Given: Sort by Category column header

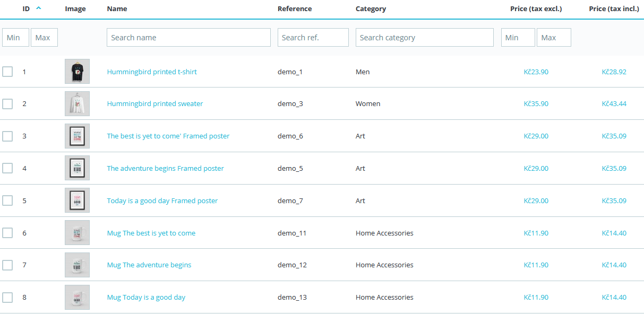Looking at the screenshot, I should click(371, 8).
